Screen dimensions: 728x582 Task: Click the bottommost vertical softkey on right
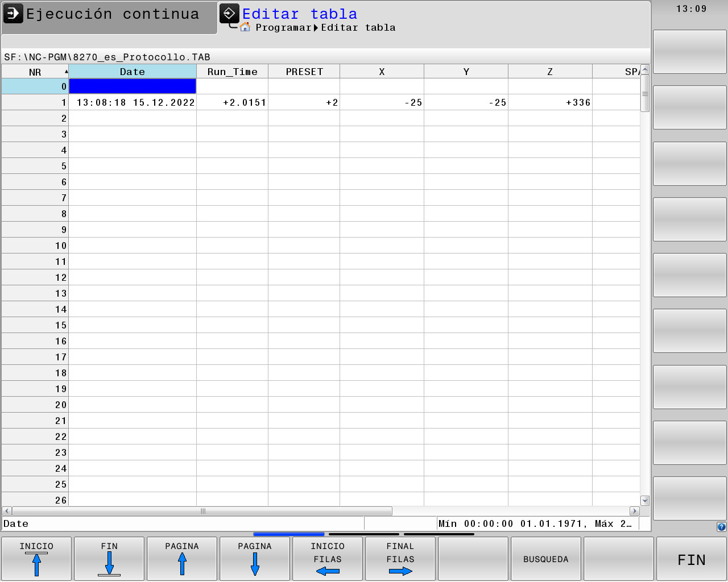coord(690,498)
